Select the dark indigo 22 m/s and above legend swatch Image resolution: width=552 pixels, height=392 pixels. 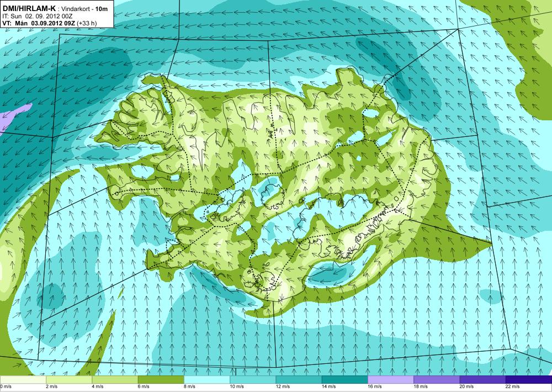click(x=529, y=380)
